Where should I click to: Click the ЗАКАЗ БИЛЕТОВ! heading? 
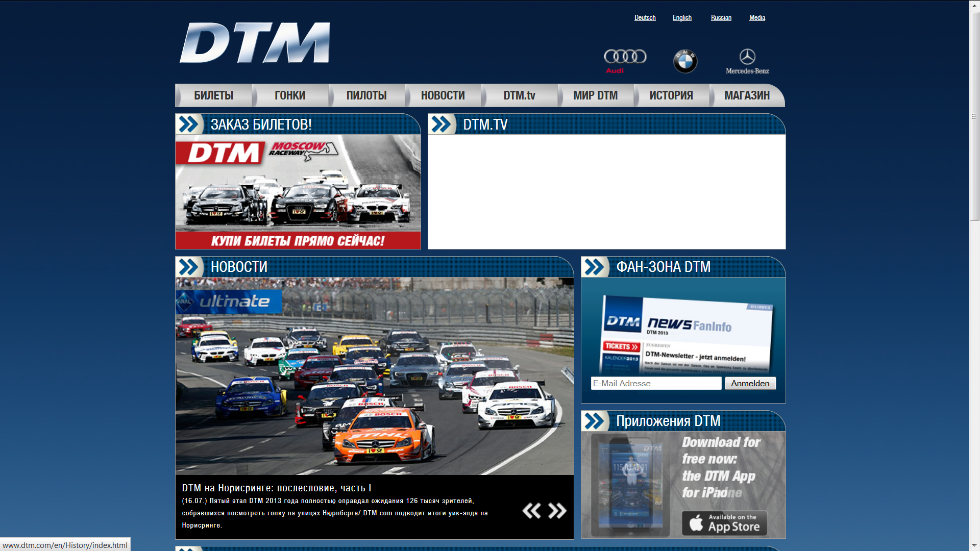pos(261,124)
